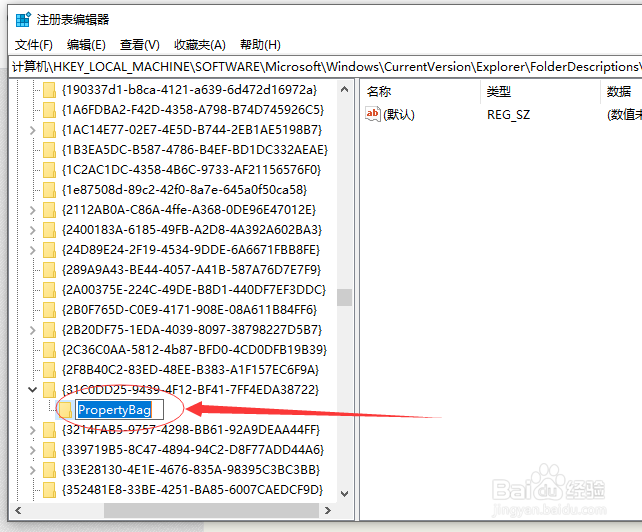Click the tree vertical scrollbar thumb
This screenshot has height=532, width=642.
pyautogui.click(x=344, y=297)
